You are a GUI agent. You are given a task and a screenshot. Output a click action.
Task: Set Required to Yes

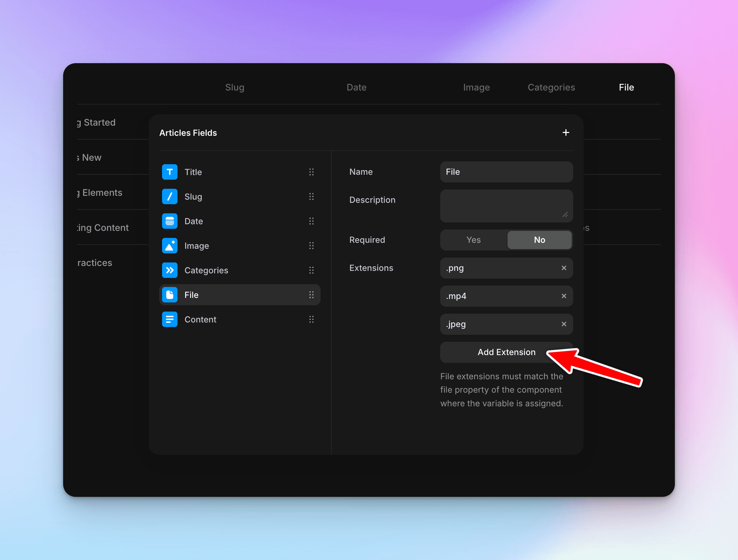click(x=474, y=240)
